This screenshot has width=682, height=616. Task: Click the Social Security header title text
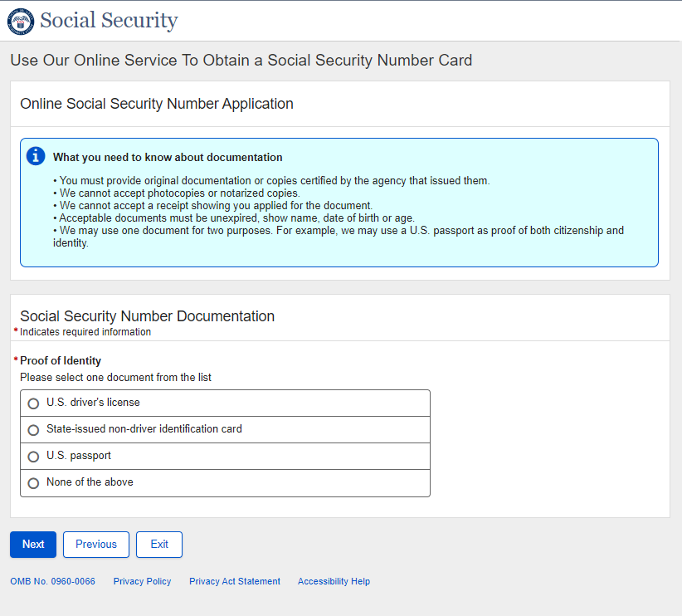tap(109, 21)
